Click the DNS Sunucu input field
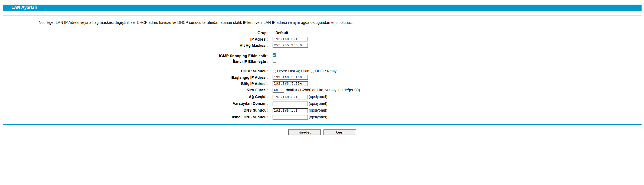This screenshot has height=185, width=644. pos(290,111)
